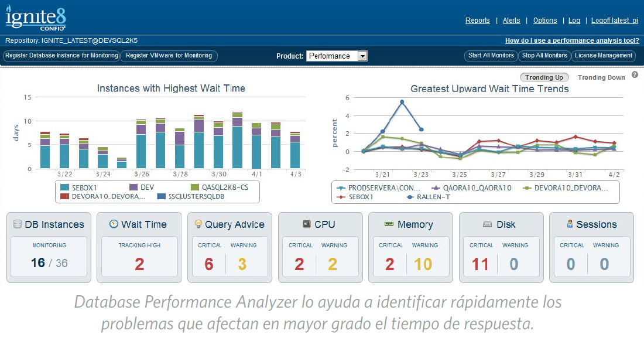This screenshot has height=341, width=644.
Task: Open the Product dropdown arrow
Action: click(x=362, y=56)
